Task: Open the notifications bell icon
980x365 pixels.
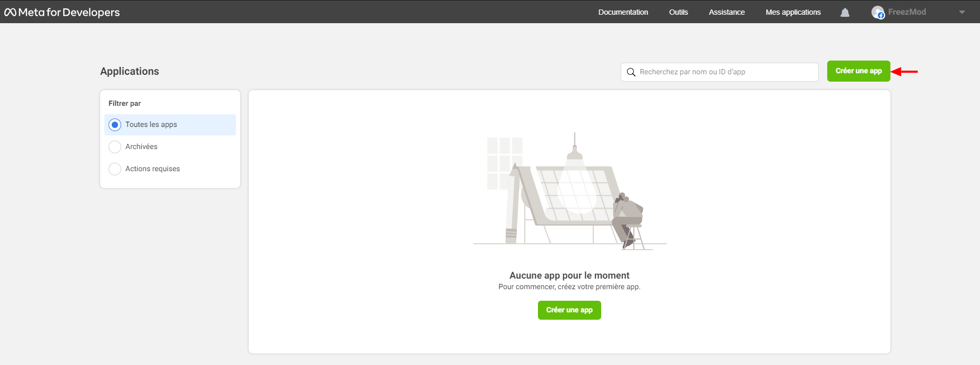Action: pyautogui.click(x=845, y=12)
